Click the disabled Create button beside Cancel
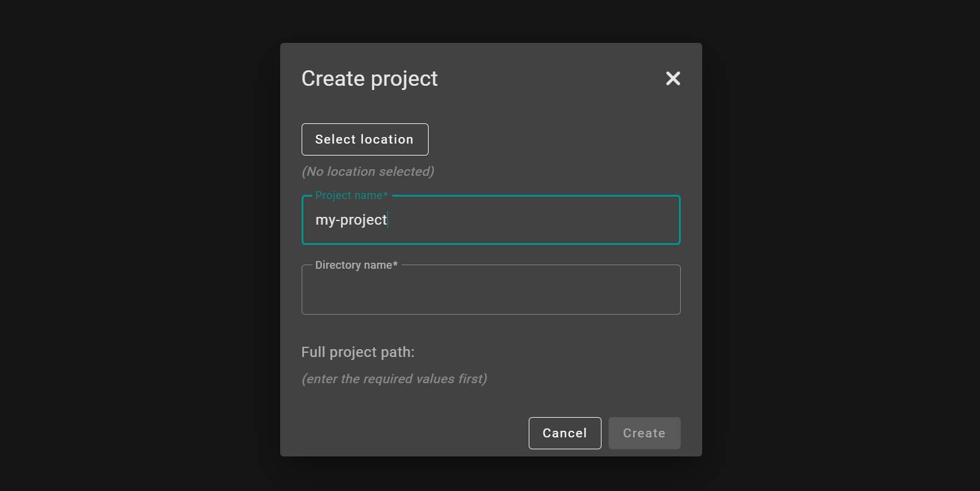 click(644, 433)
